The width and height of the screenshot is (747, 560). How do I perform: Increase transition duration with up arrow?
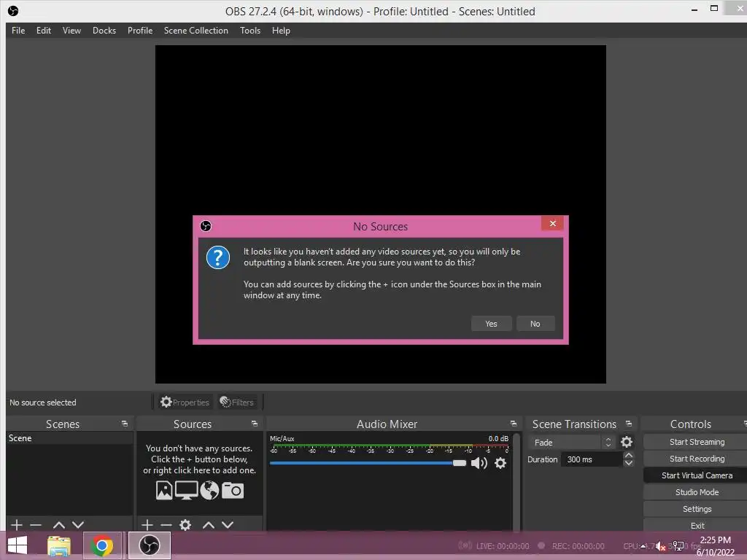(629, 455)
